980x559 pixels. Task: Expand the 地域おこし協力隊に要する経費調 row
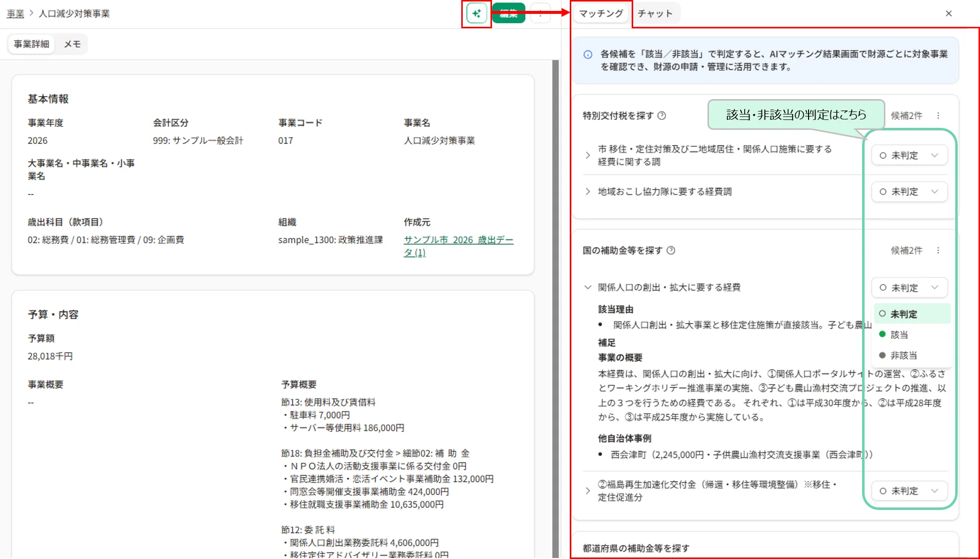[588, 191]
